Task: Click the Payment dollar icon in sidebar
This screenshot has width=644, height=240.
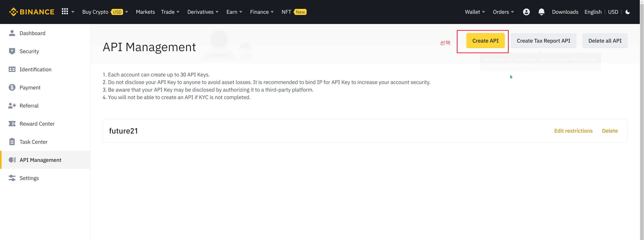Action: click(12, 88)
